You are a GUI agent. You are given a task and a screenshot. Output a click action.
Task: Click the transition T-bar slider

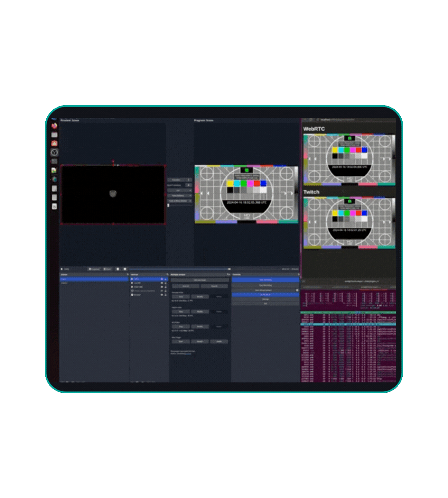tap(180, 205)
